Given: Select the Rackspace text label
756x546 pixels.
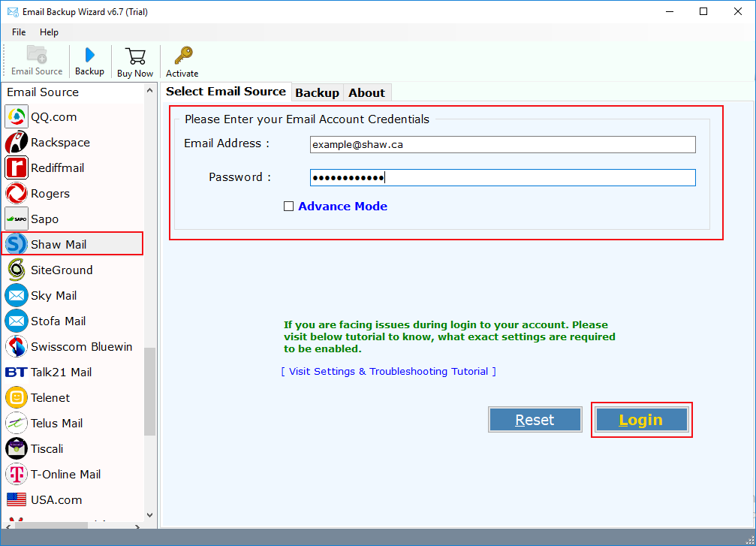Looking at the screenshot, I should click(x=60, y=142).
